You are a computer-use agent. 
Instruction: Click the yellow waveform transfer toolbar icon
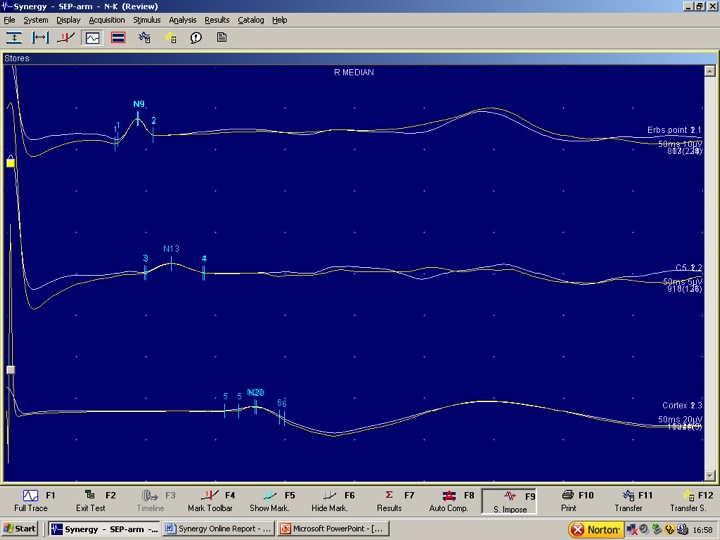click(171, 38)
